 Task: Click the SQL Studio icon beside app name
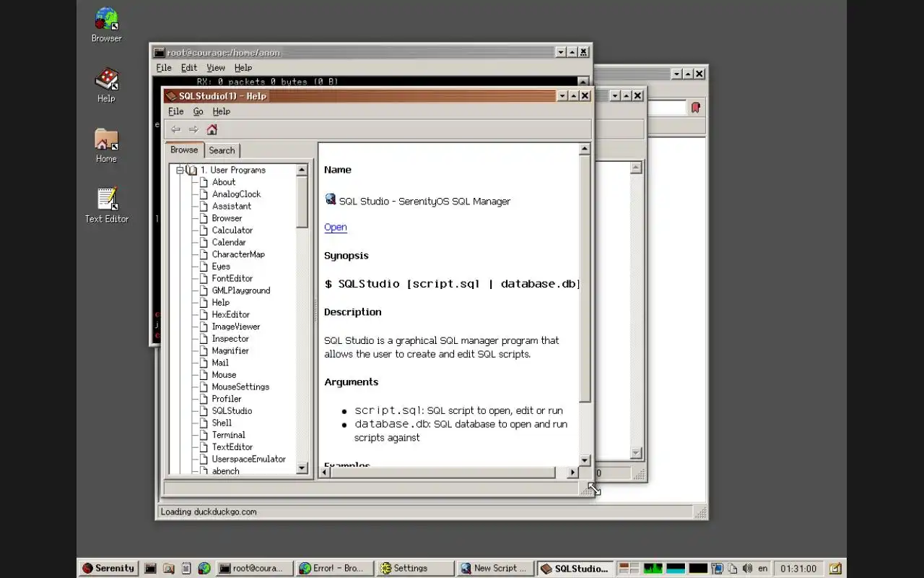[x=331, y=199]
